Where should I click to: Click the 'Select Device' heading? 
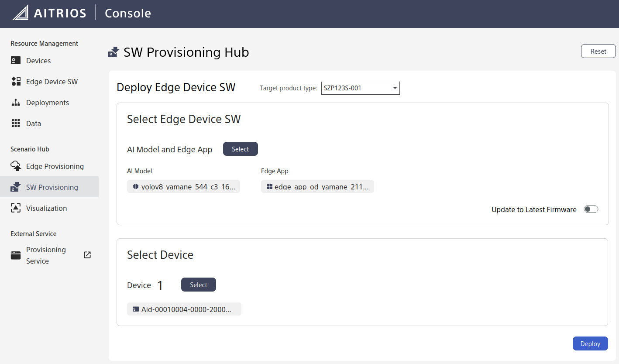[x=160, y=255]
